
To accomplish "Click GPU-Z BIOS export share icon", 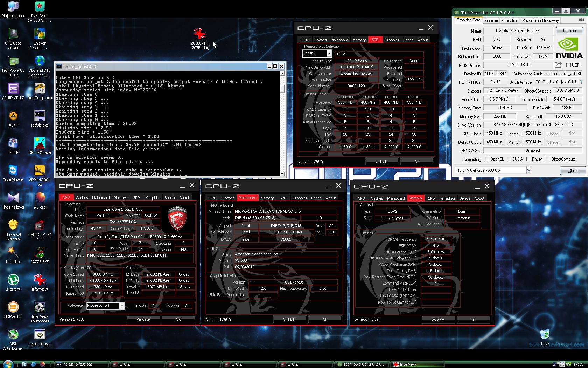I will click(x=558, y=65).
